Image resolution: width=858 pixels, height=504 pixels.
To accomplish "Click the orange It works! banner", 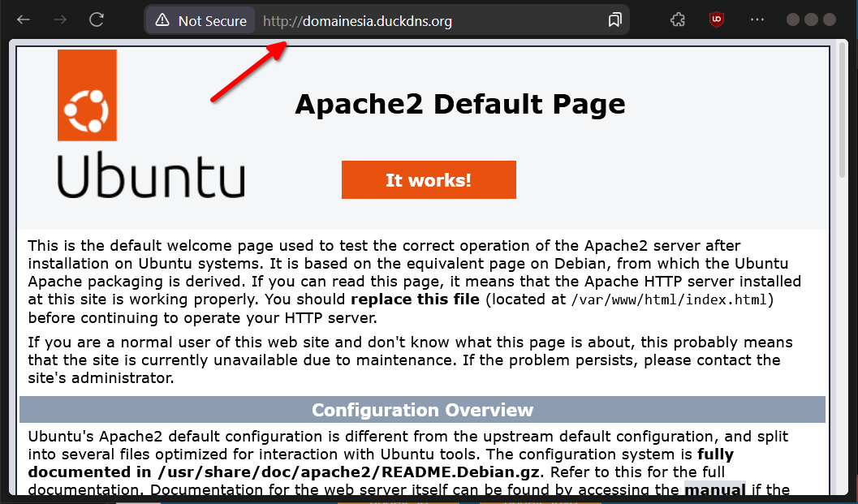I will pos(429,179).
